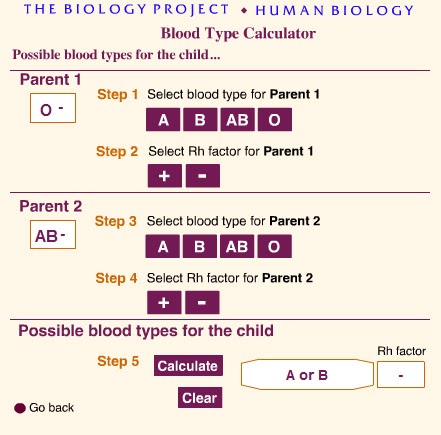Follow the Go back link
Viewport: 441px width, 435px height.
(51, 407)
